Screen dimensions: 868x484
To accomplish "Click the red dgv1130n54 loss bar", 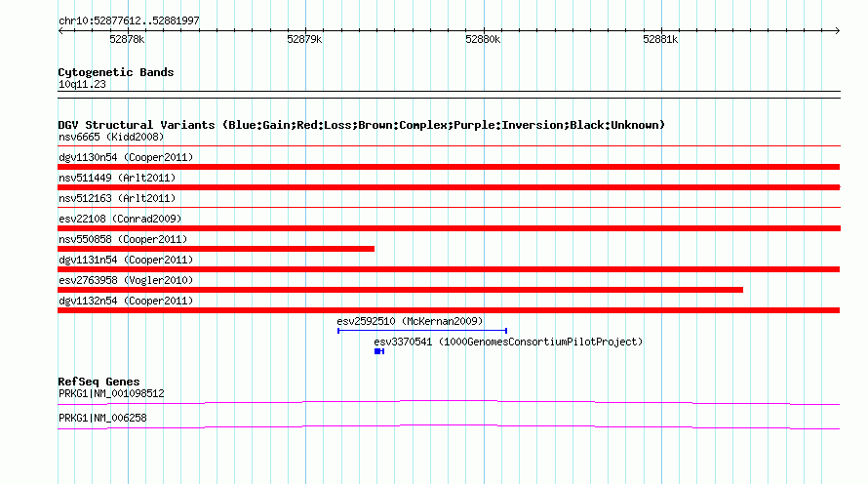I will click(449, 167).
